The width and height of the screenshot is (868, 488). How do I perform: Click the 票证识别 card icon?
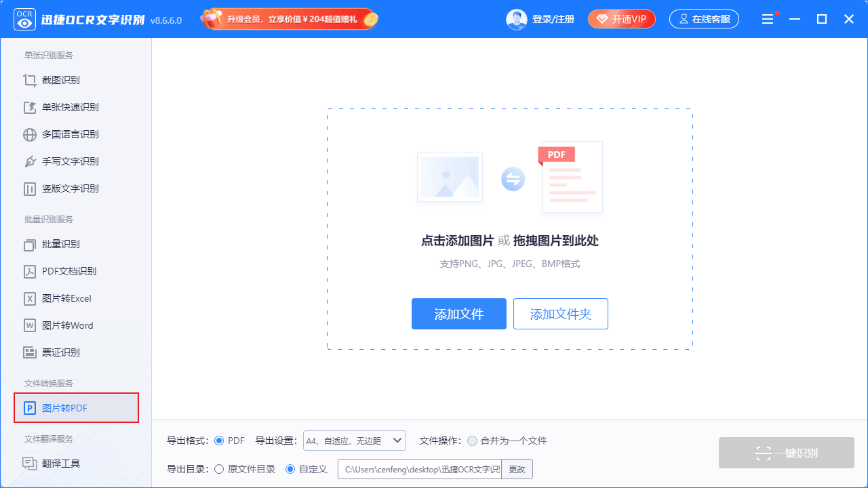[x=30, y=352]
